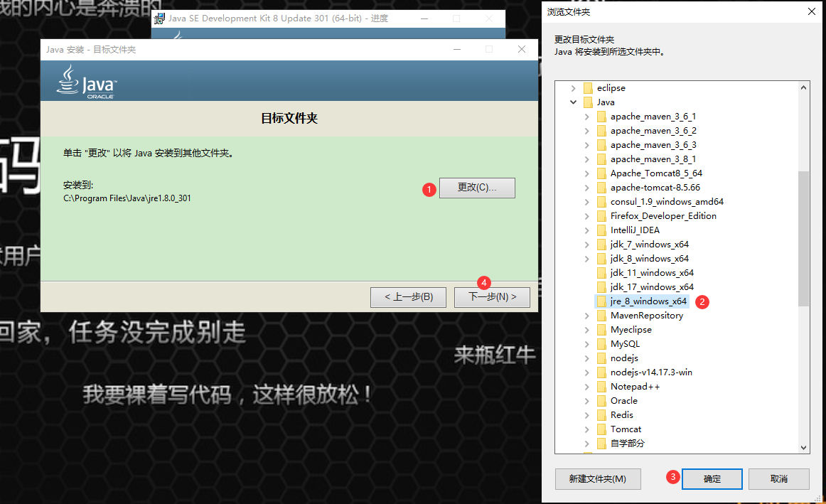
Task: Select MavenRepository tree entry
Action: point(647,316)
